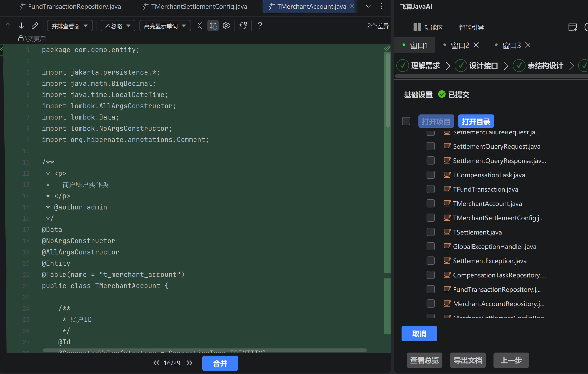Image resolution: width=588 pixels, height=374 pixels.
Task: Click file icon beside GlobalExceptionHandler.java
Action: tap(447, 246)
